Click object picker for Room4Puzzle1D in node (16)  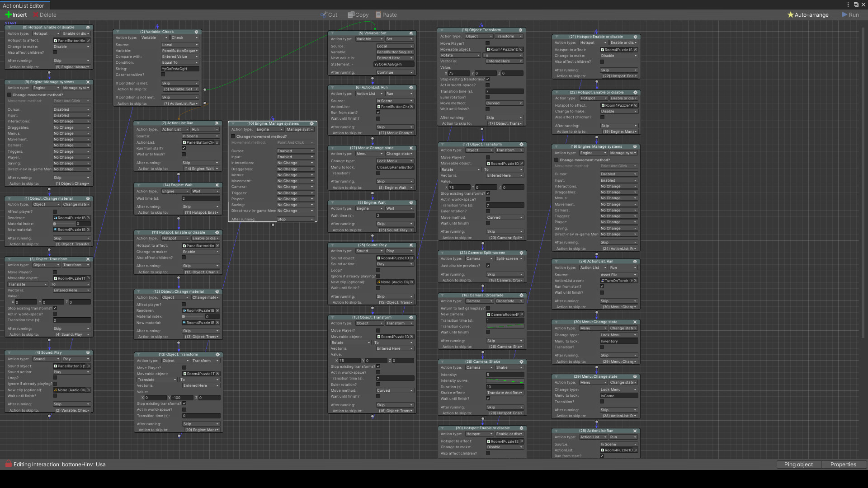pos(521,50)
